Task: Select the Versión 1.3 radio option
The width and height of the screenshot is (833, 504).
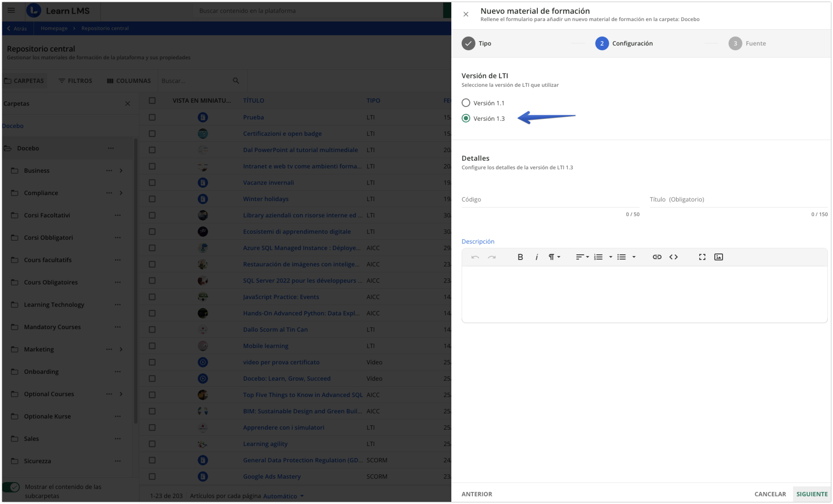Action: click(465, 118)
